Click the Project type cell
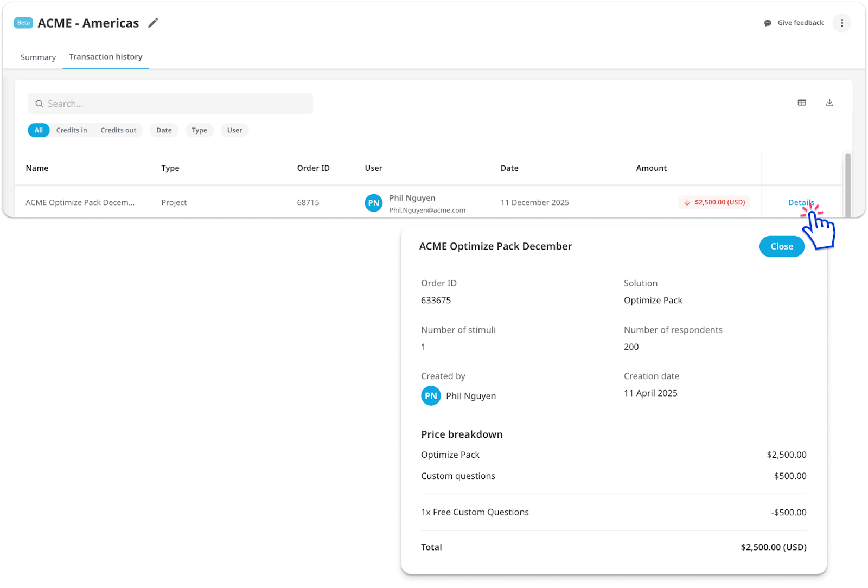868x588 pixels. [174, 202]
